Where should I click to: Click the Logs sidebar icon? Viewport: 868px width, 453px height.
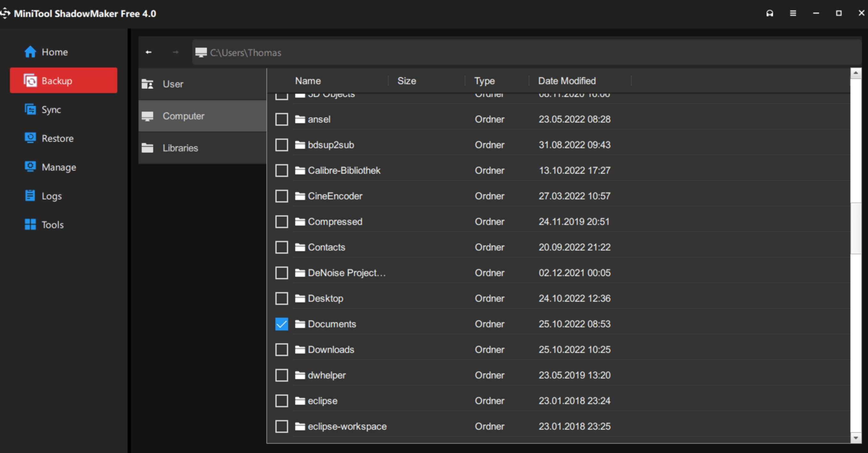(x=30, y=195)
